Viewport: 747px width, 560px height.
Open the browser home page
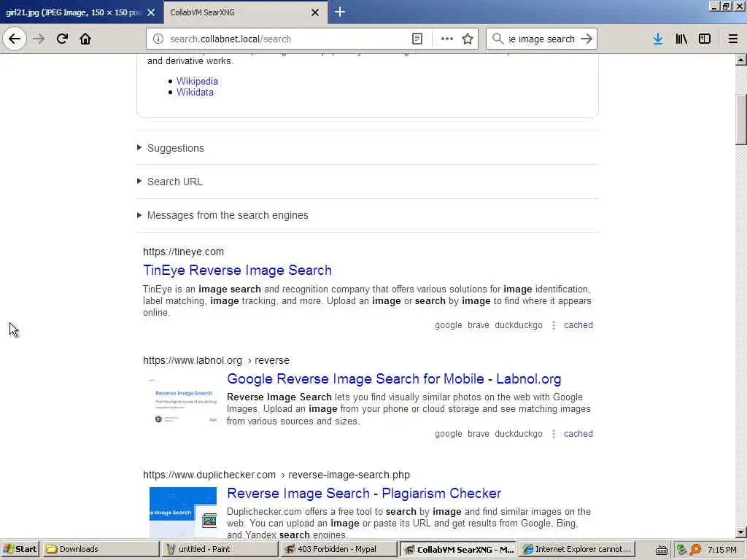(85, 39)
